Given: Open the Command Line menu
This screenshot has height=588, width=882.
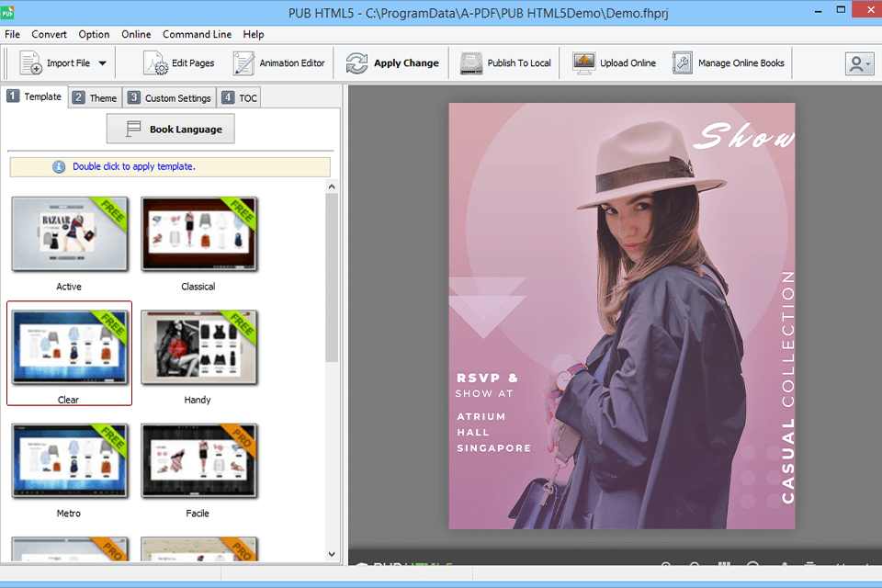Looking at the screenshot, I should pyautogui.click(x=197, y=34).
